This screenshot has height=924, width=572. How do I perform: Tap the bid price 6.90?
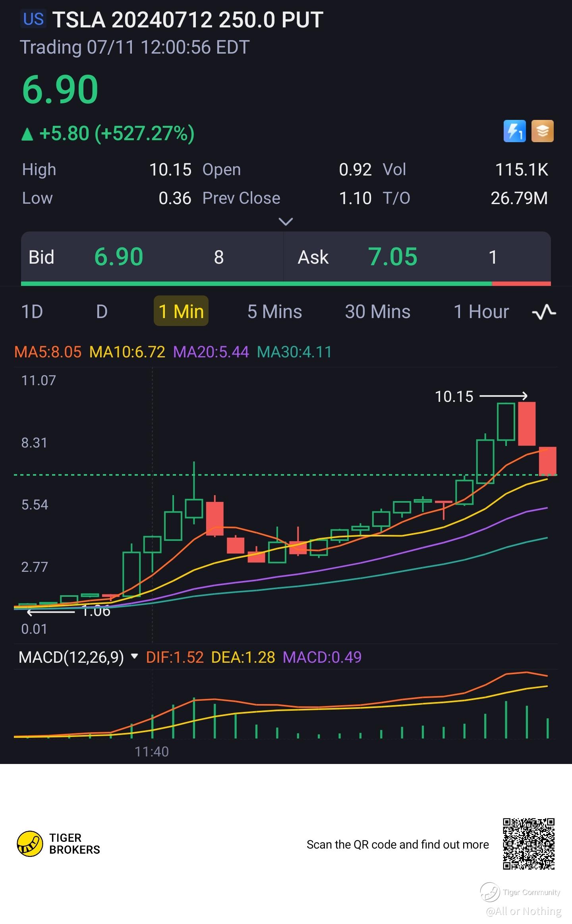pyautogui.click(x=118, y=257)
